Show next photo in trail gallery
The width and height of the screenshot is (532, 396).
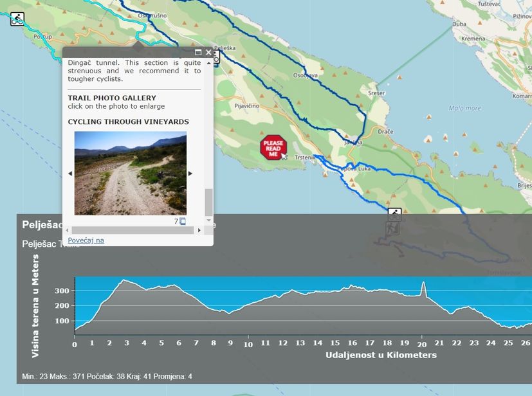(x=190, y=174)
